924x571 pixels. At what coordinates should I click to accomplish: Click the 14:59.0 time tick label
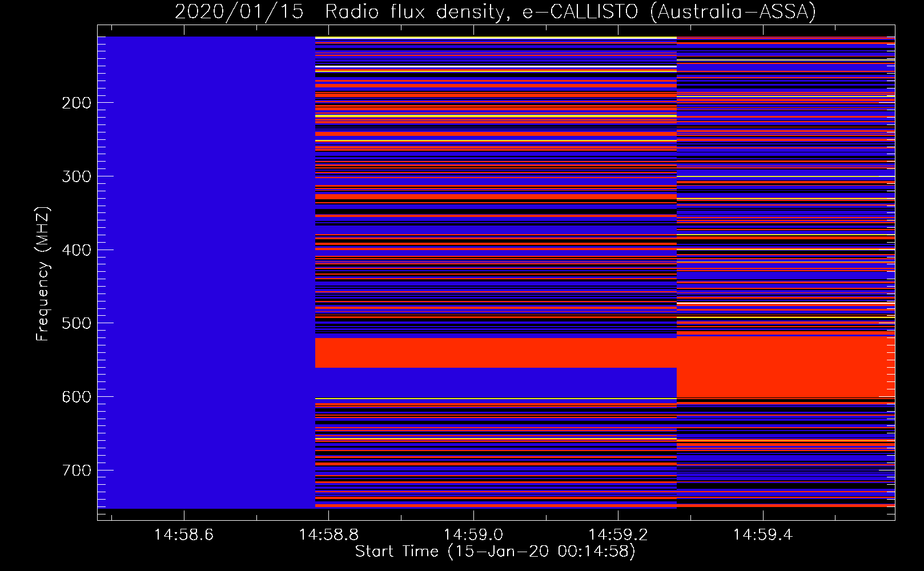tap(473, 534)
